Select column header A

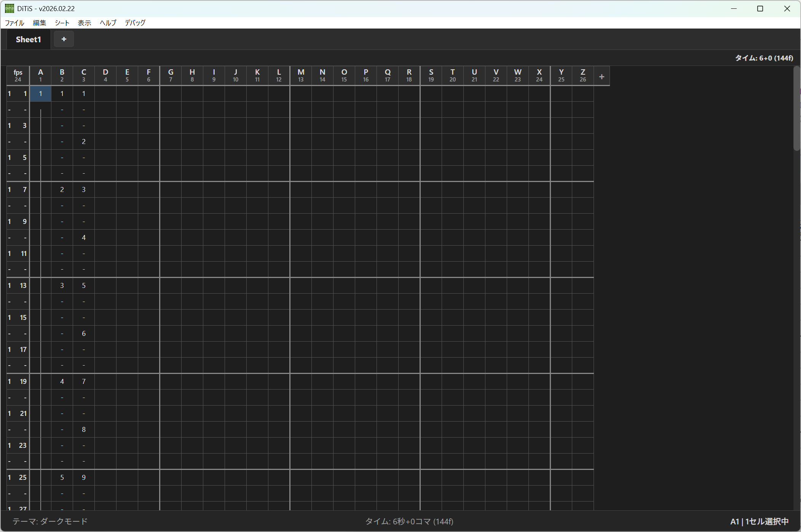click(x=40, y=75)
